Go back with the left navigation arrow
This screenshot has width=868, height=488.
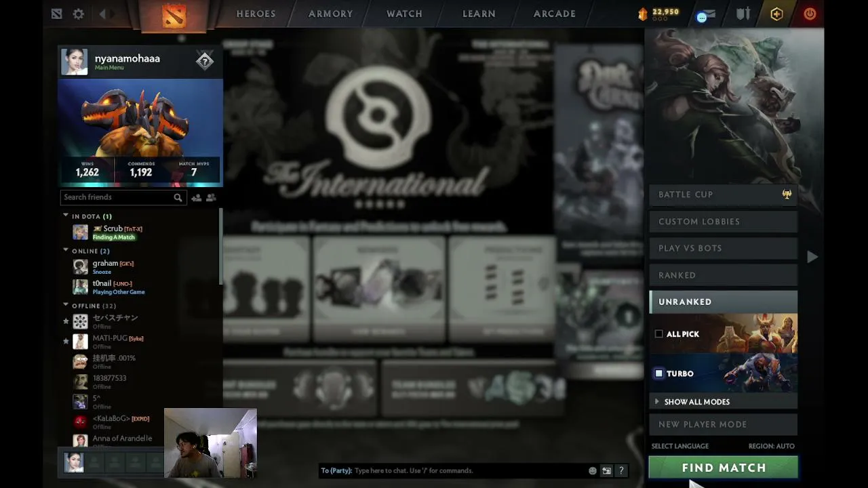[x=103, y=14]
